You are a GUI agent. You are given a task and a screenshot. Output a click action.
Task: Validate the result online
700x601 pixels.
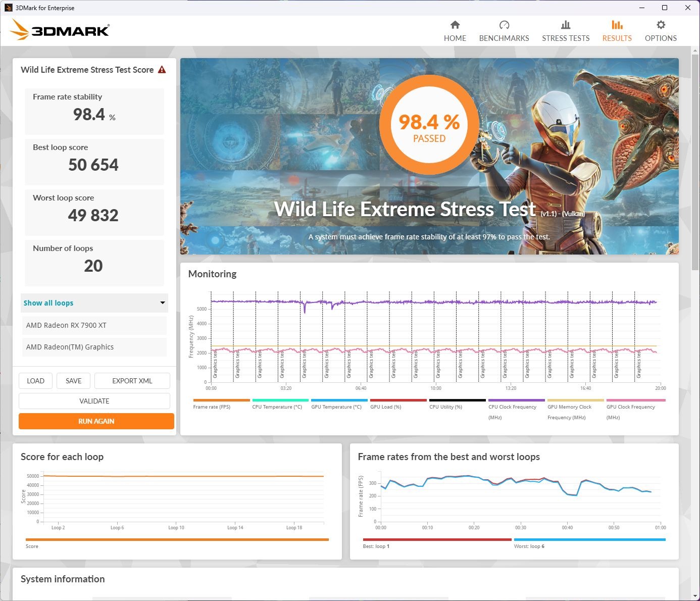click(x=94, y=401)
